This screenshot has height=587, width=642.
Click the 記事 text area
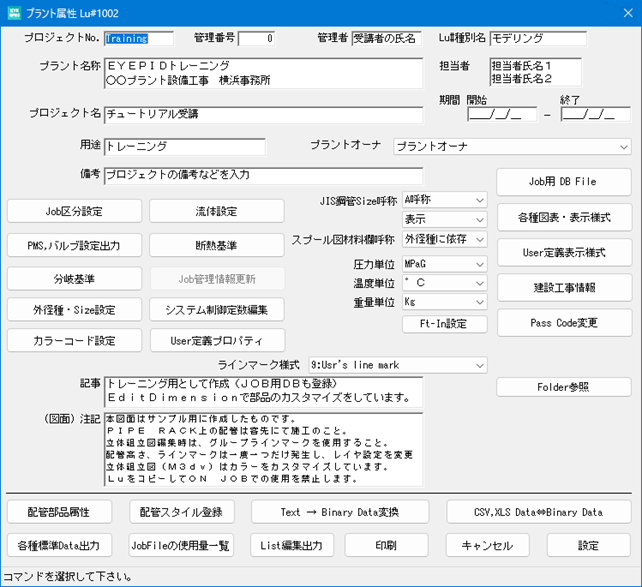[x=264, y=392]
